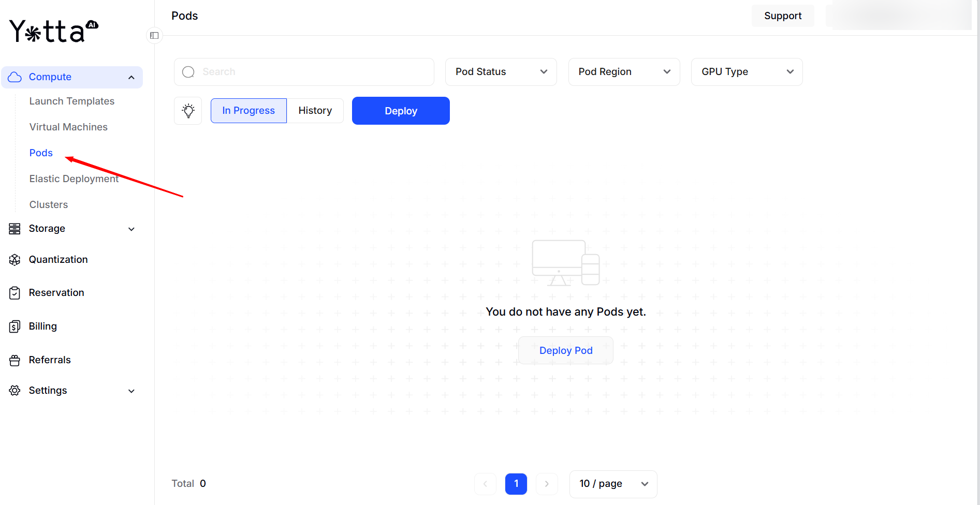The width and height of the screenshot is (980, 505).
Task: Click the sidebar collapse panel icon
Action: pos(154,36)
